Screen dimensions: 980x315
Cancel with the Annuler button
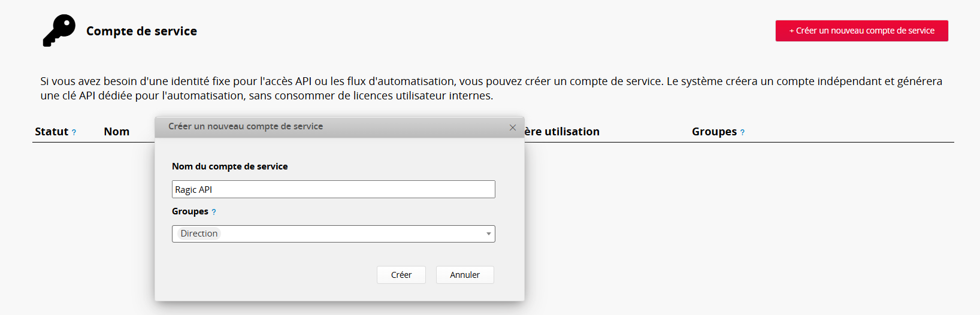465,275
